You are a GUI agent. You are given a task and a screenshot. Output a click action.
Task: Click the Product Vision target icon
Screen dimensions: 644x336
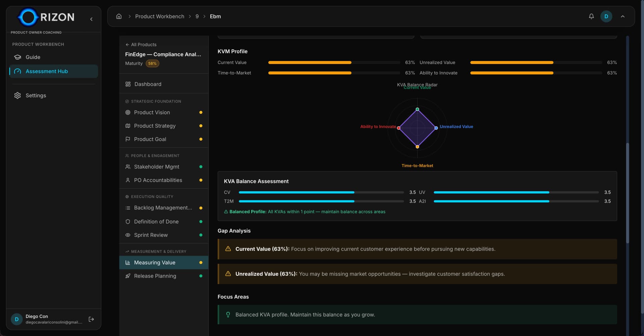pos(128,112)
